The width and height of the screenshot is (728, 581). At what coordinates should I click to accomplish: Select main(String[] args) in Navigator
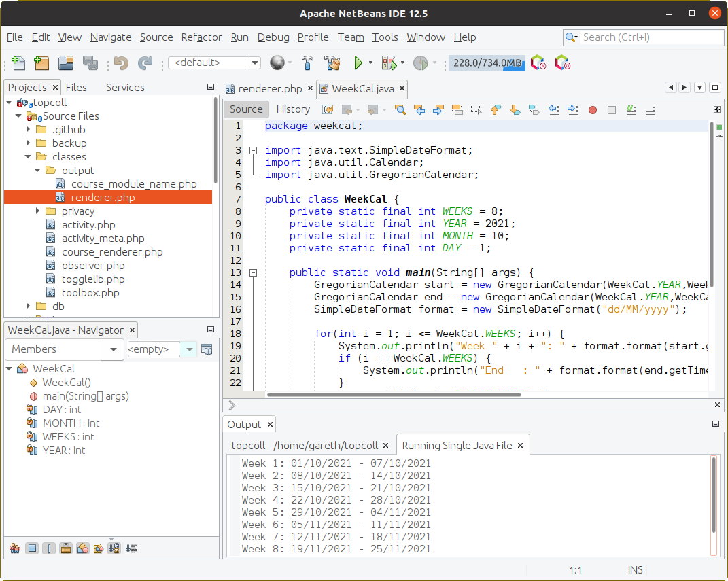pos(86,396)
